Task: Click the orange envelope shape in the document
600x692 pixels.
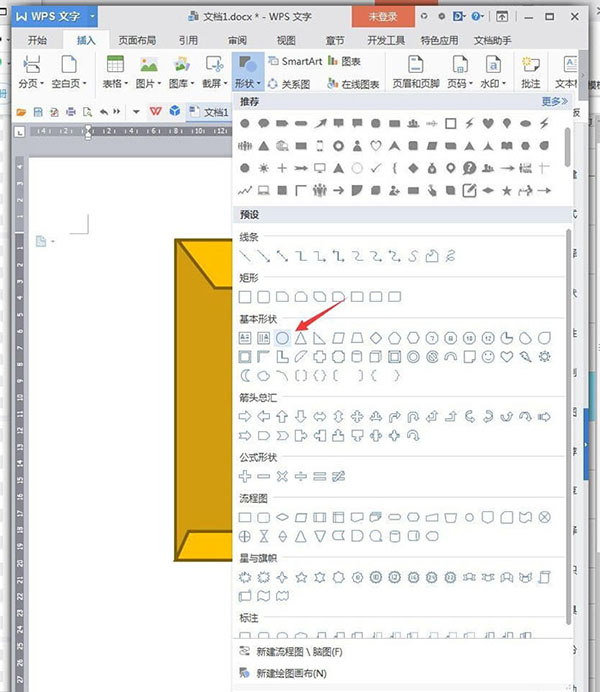Action: tap(203, 400)
